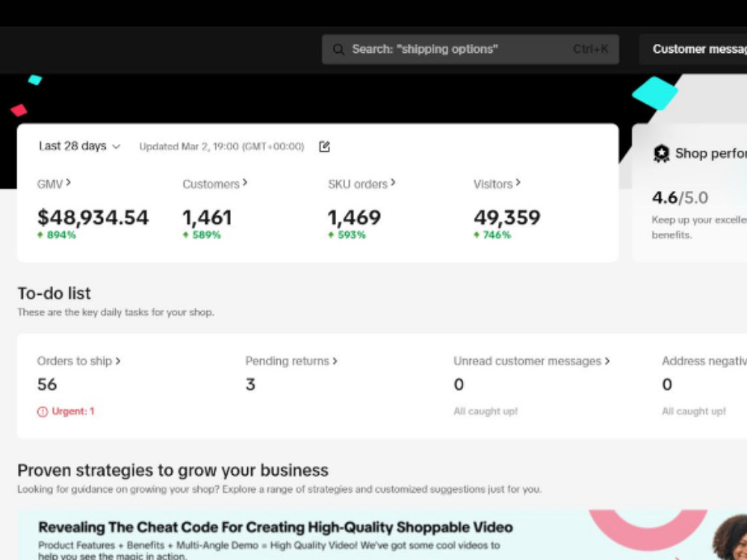Click the search magnifier icon
This screenshot has height=560, width=747.
(x=338, y=49)
